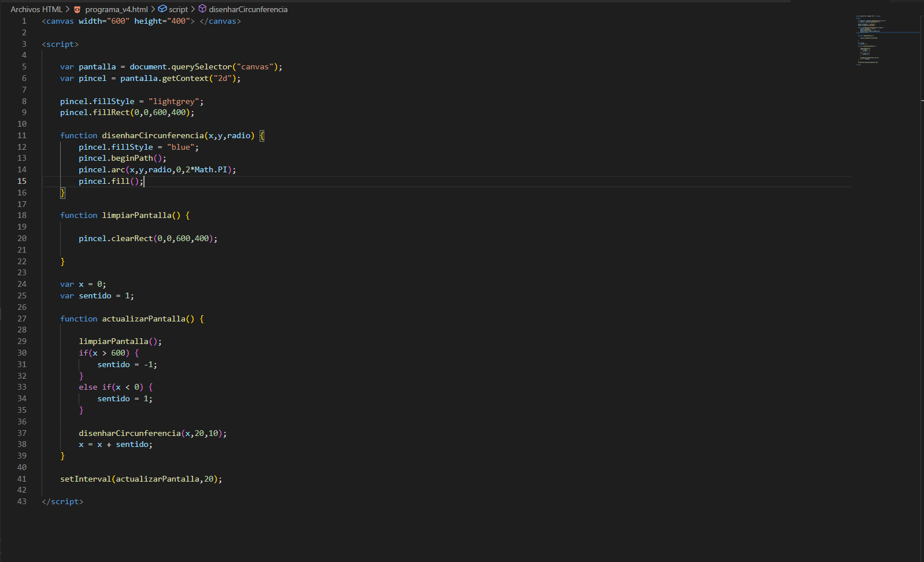This screenshot has width=924, height=562.
Task: Click line number 15 in the gutter
Action: pyautogui.click(x=22, y=181)
